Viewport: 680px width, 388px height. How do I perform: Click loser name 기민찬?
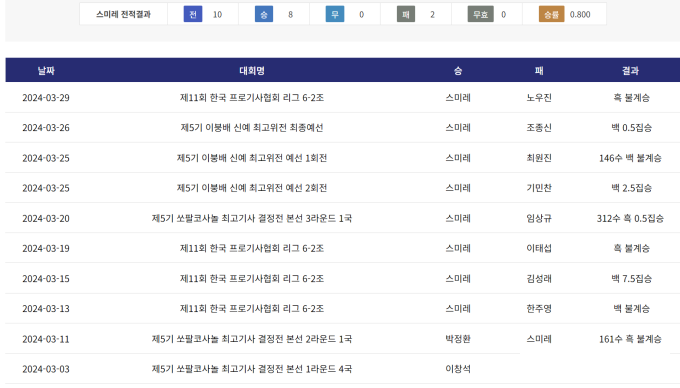pyautogui.click(x=539, y=188)
